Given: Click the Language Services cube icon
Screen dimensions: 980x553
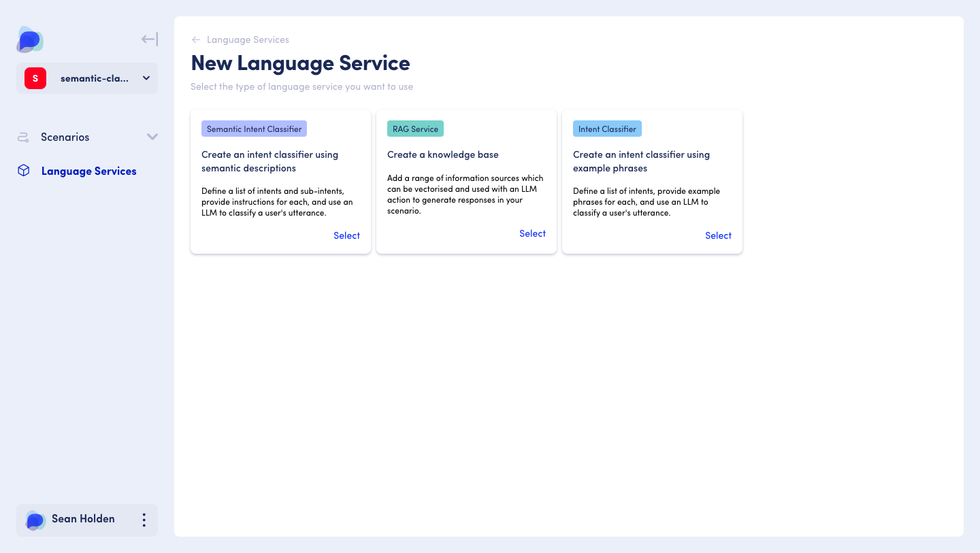Looking at the screenshot, I should tap(23, 171).
